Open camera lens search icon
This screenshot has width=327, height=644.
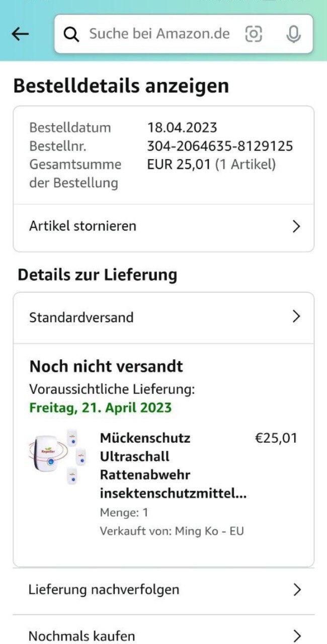tap(254, 34)
